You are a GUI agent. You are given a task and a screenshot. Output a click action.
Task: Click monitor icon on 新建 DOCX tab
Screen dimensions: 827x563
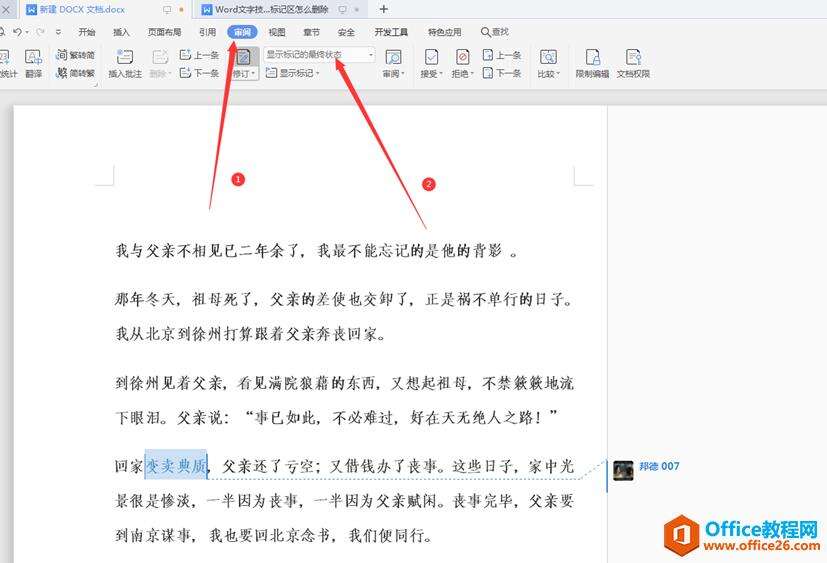(167, 9)
